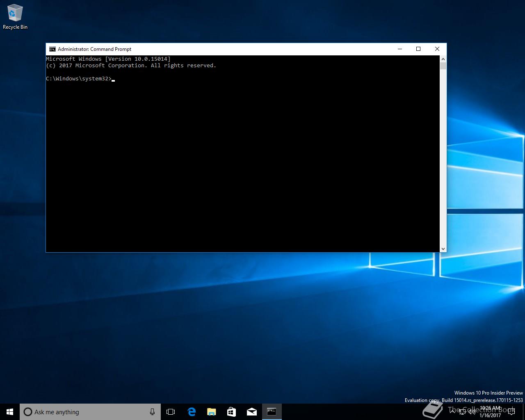
Task: Click the show desktop strip at taskbar's far right
Action: 524,412
